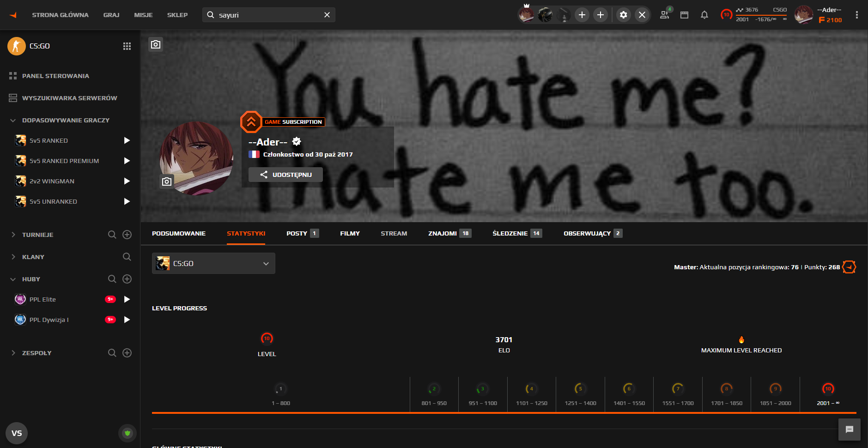Collapse the Huby section

pyautogui.click(x=13, y=279)
